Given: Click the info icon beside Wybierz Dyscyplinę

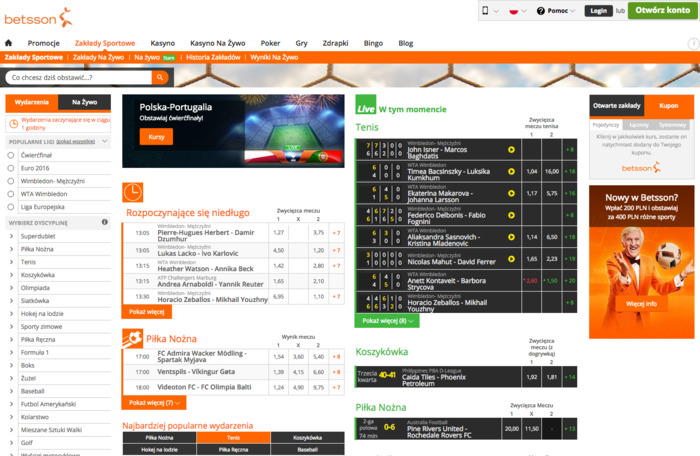Looking at the screenshot, I should (104, 222).
